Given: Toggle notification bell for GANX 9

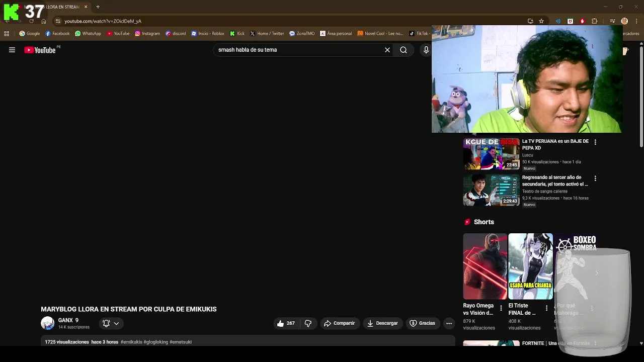Looking at the screenshot, I should pos(106,323).
